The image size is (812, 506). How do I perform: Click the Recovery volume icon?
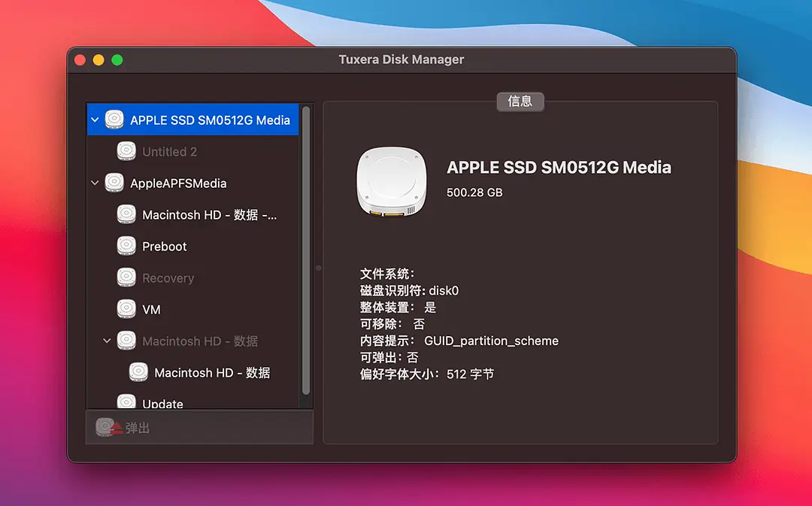coord(126,277)
